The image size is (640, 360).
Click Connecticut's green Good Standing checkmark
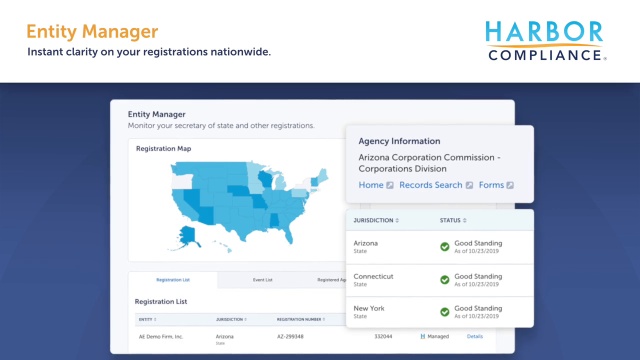pyautogui.click(x=444, y=280)
